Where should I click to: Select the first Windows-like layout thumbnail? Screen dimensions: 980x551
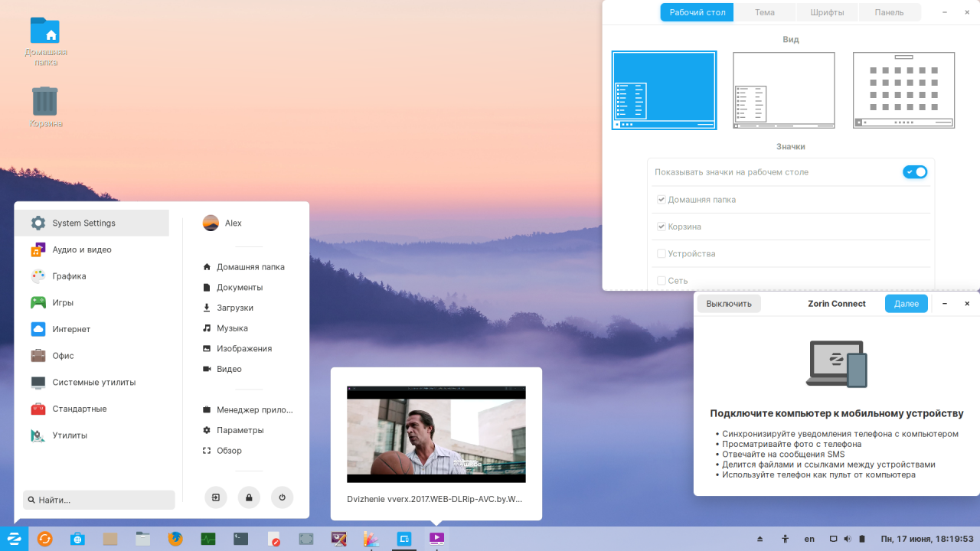click(x=664, y=90)
